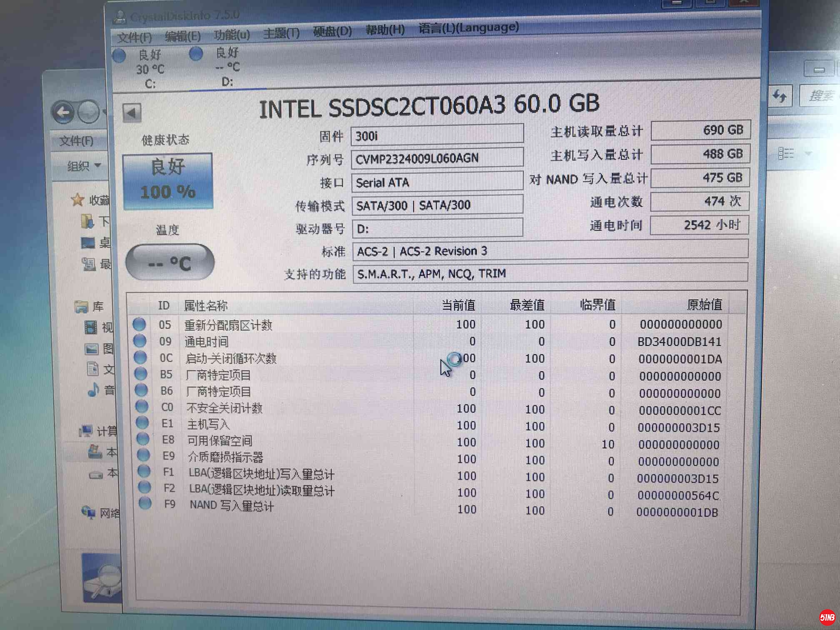Expand the 组织 dropdown in Explorer
The height and width of the screenshot is (630, 840).
[x=85, y=166]
